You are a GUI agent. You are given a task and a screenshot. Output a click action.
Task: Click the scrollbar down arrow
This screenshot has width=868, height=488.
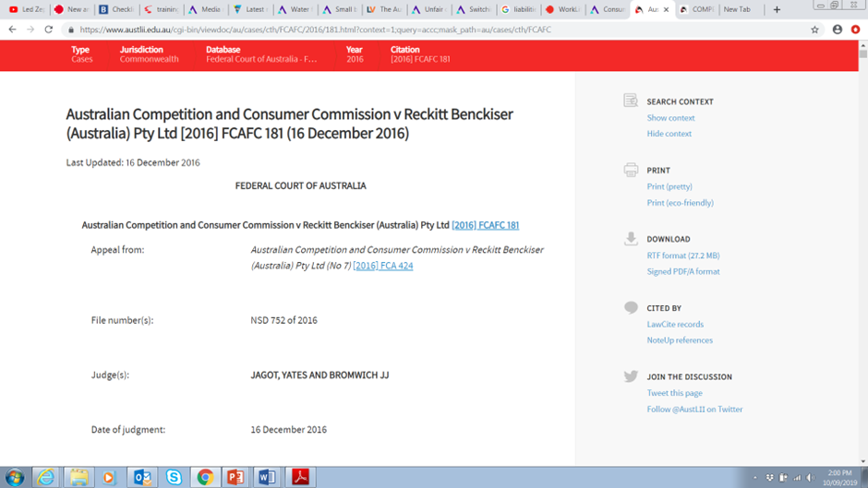(863, 461)
